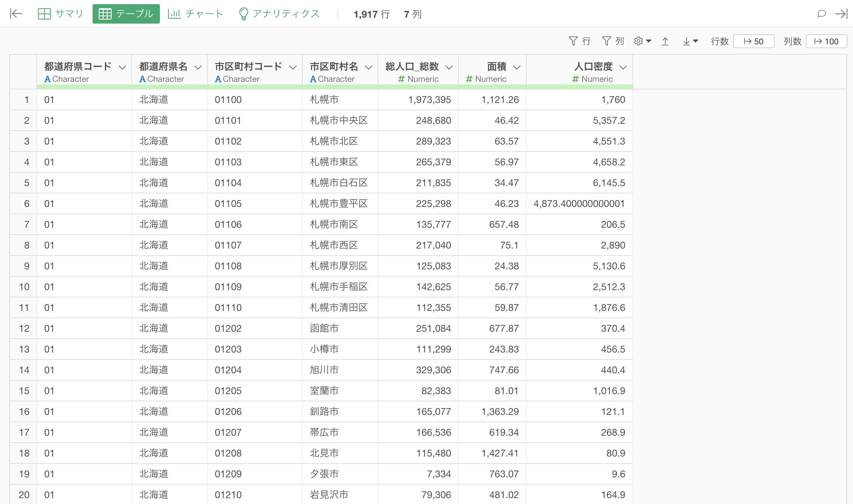Screen dimensions: 853x504
Task: Open the row filter (行) funnel
Action: coord(580,41)
